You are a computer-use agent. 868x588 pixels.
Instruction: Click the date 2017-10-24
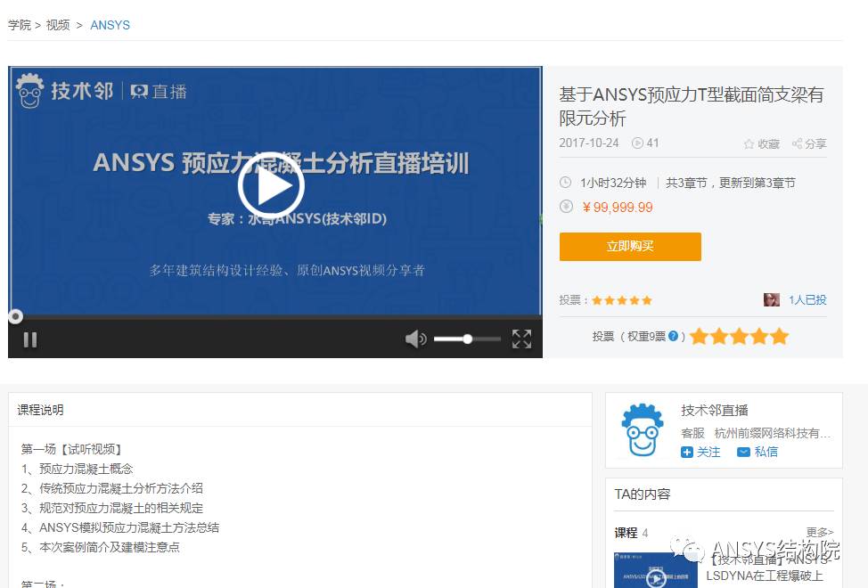pos(589,143)
